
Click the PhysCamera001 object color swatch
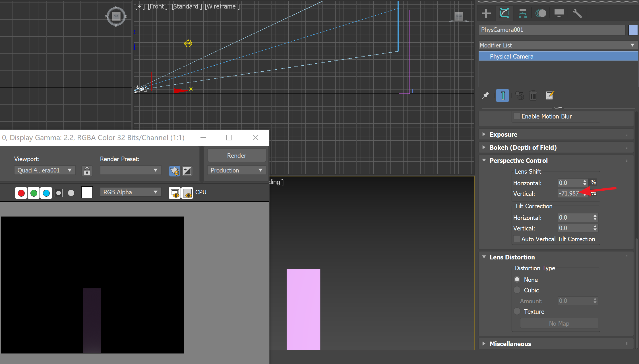(x=633, y=30)
